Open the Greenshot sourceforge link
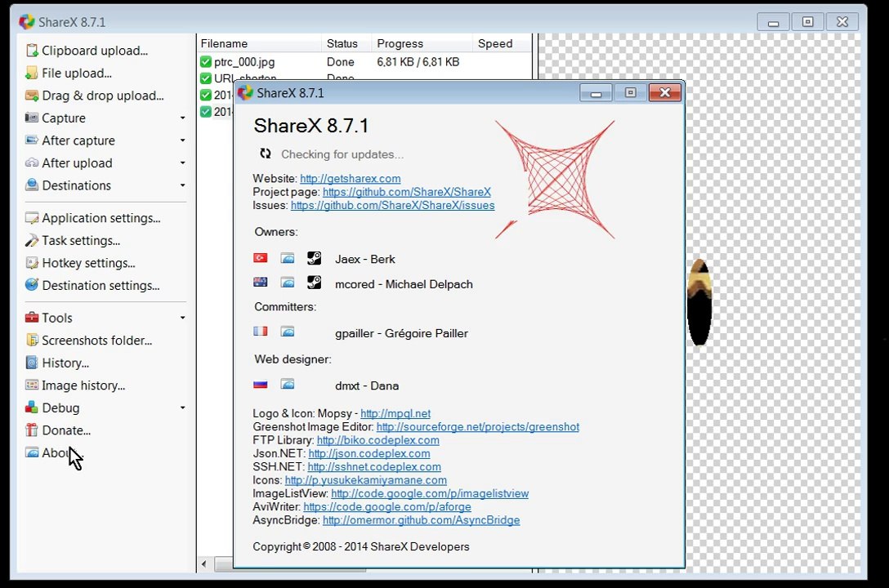This screenshot has height=588, width=889. pos(478,426)
